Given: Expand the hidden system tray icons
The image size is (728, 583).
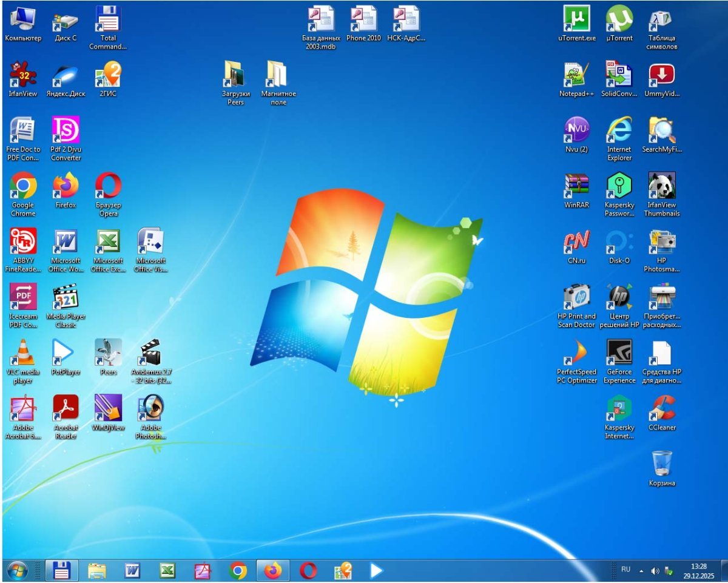Looking at the screenshot, I should coord(641,571).
